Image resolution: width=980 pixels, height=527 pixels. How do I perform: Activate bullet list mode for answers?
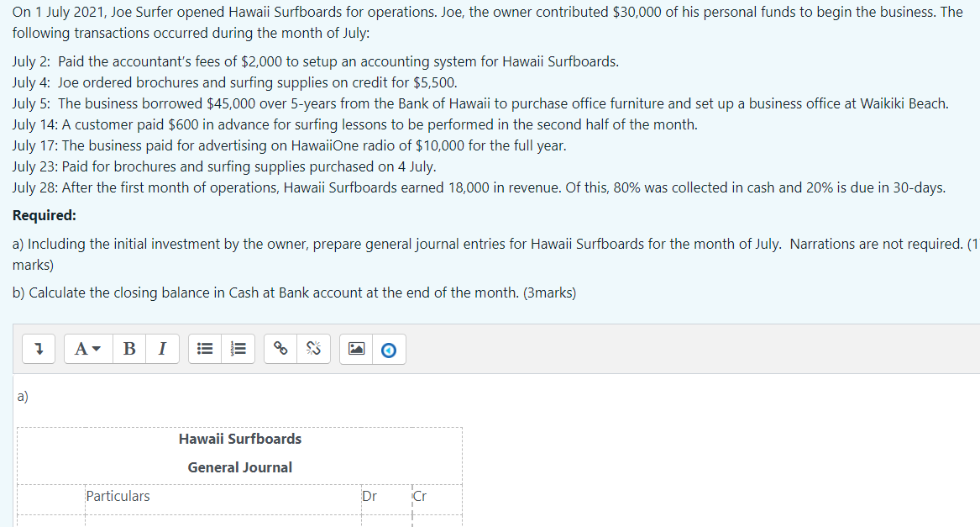click(x=205, y=349)
